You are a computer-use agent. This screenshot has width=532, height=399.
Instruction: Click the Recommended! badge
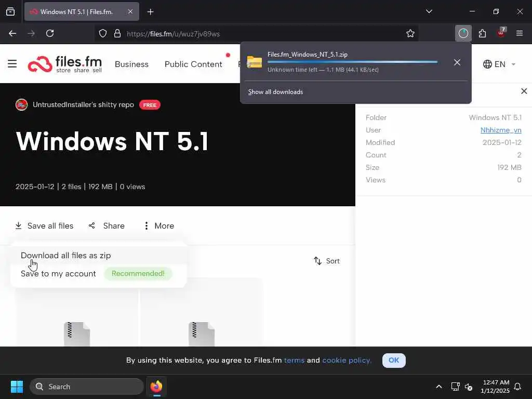pyautogui.click(x=138, y=273)
